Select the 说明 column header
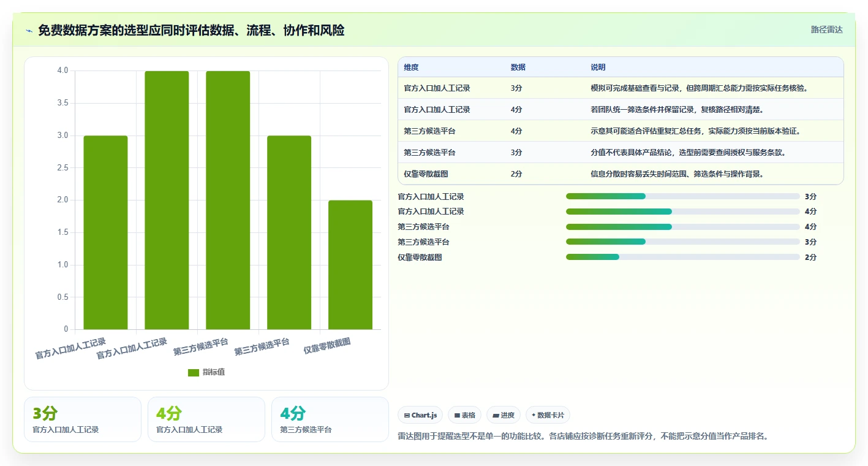This screenshot has height=466, width=868. coord(598,67)
